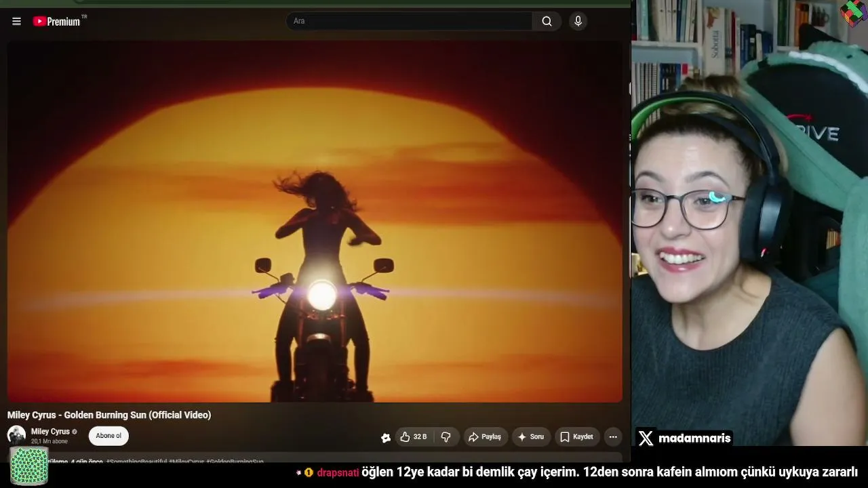
Task: Select the video title text
Action: tap(109, 415)
